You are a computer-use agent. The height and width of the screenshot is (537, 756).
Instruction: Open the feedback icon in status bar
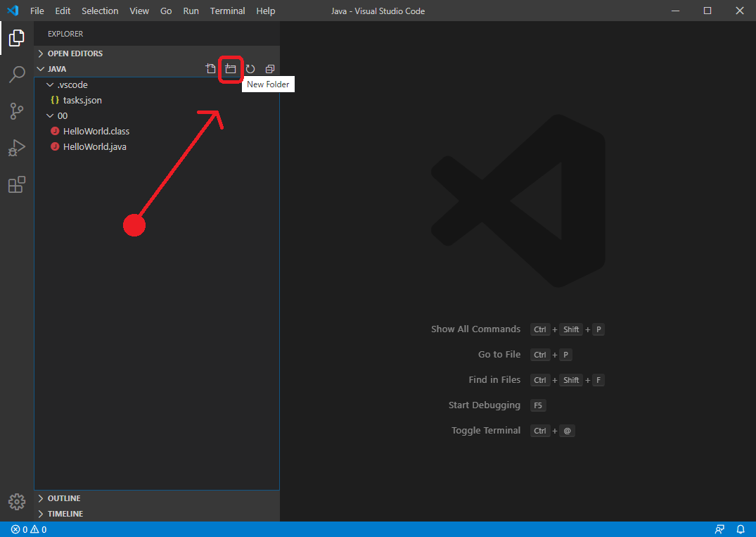[x=719, y=529]
